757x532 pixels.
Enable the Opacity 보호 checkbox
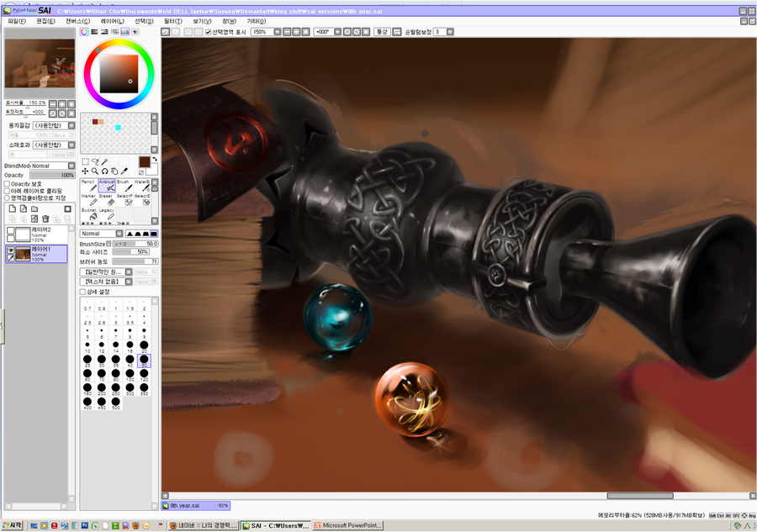(x=8, y=184)
